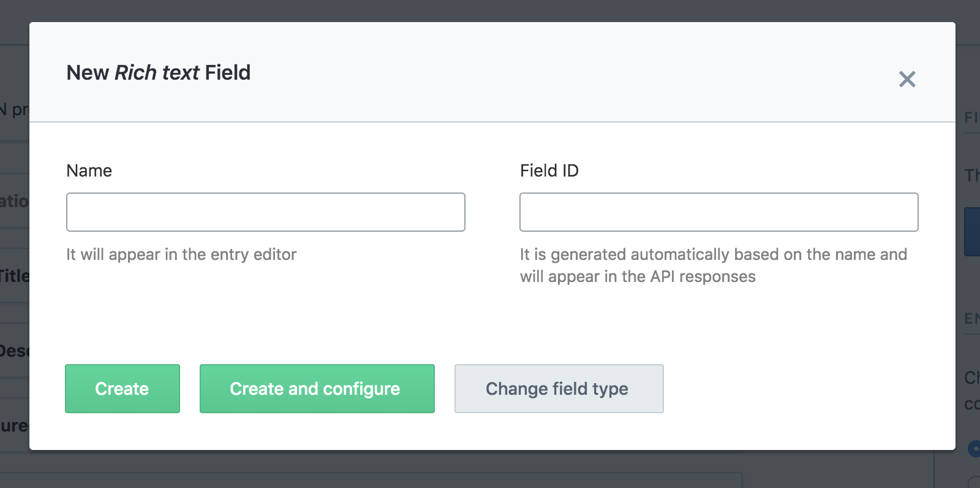This screenshot has width=980, height=488.
Task: Click the partially hidden "Th" sidebar text
Action: [x=972, y=175]
